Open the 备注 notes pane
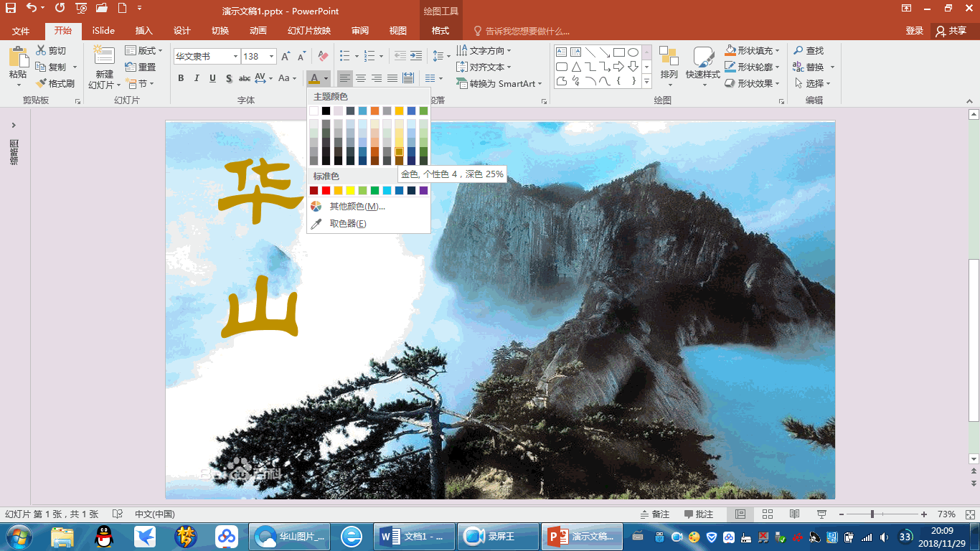This screenshot has height=551, width=980. (655, 514)
